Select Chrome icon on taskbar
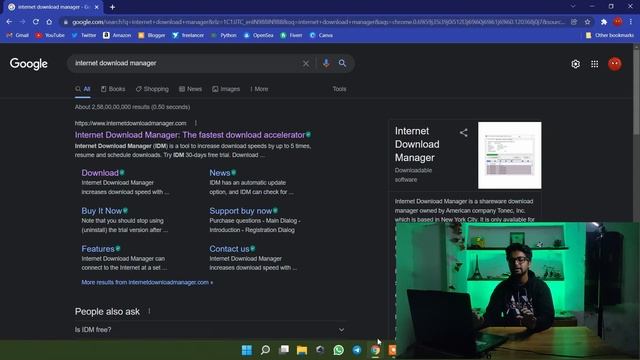 (x=375, y=350)
